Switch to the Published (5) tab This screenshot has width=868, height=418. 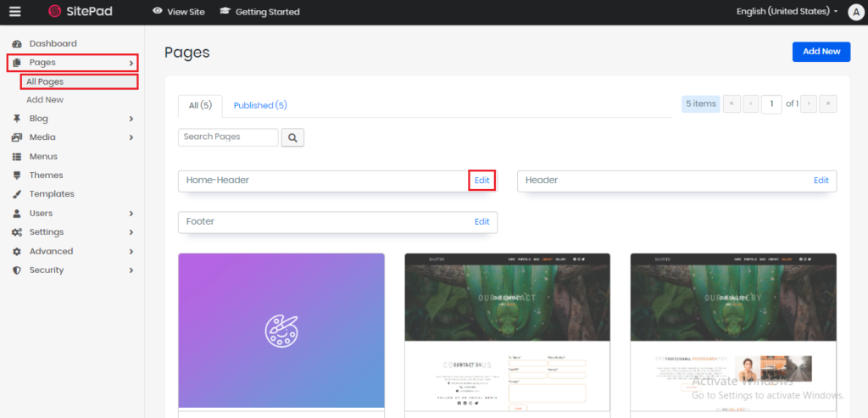click(260, 105)
